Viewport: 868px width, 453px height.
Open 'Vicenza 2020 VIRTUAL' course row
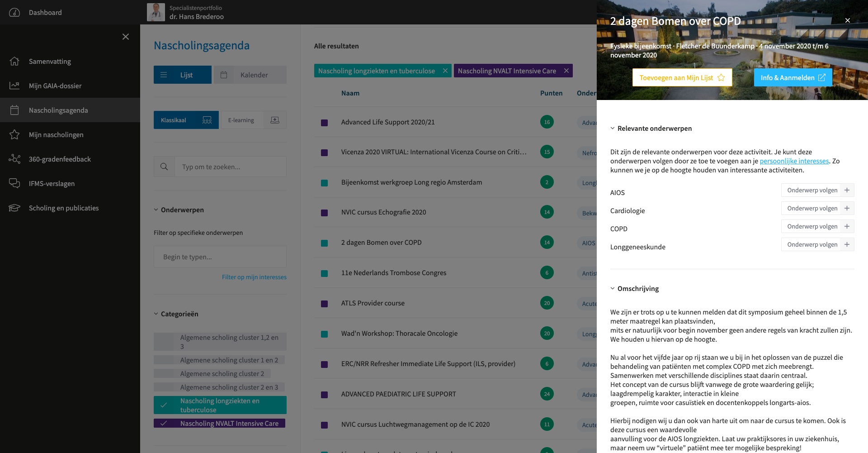[x=434, y=152]
